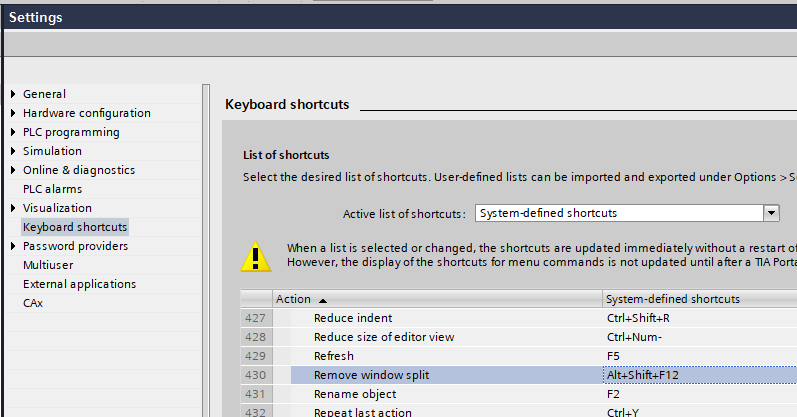
Task: Select the Reduce indent shortcut row
Action: coord(351,318)
